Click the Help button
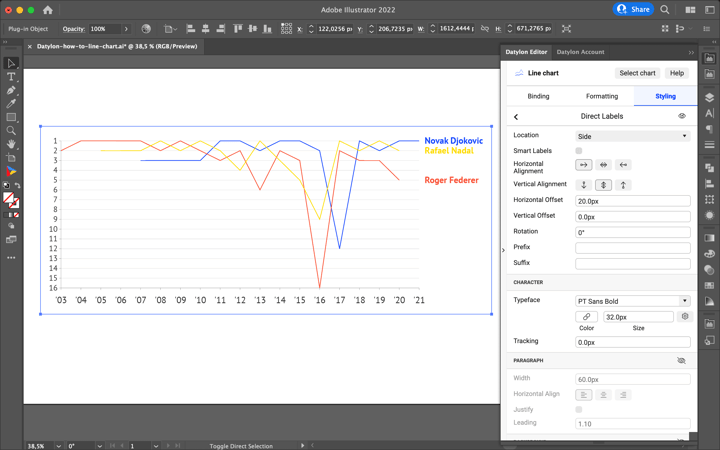The height and width of the screenshot is (450, 720). 677,73
